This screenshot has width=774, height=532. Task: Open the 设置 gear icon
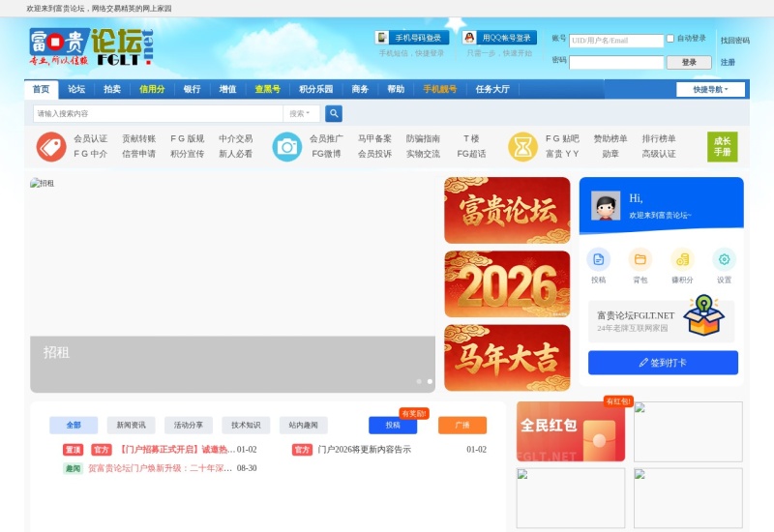[x=724, y=259]
